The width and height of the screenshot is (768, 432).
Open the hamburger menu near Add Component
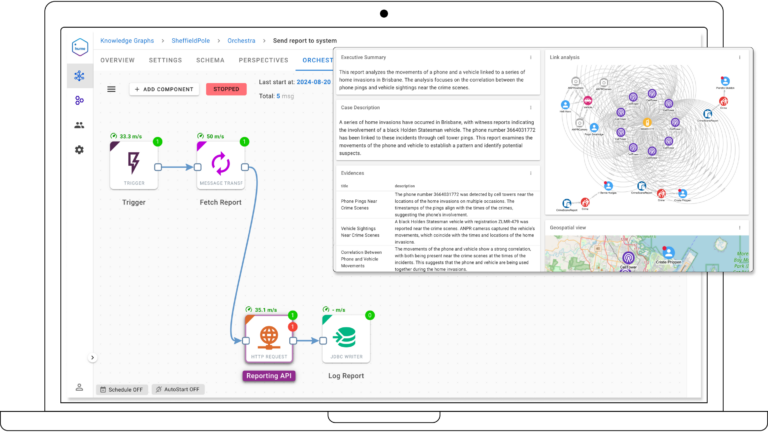coord(112,89)
